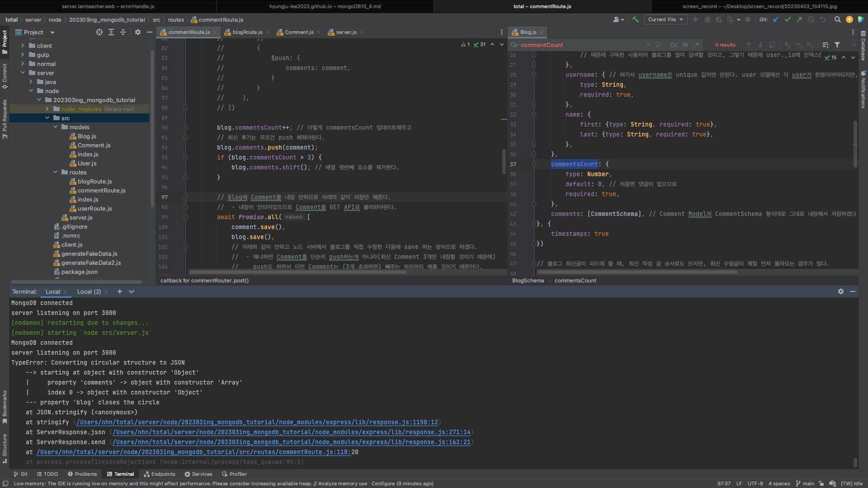
Task: Open terminal sessions dropdown arrow
Action: 132,291
